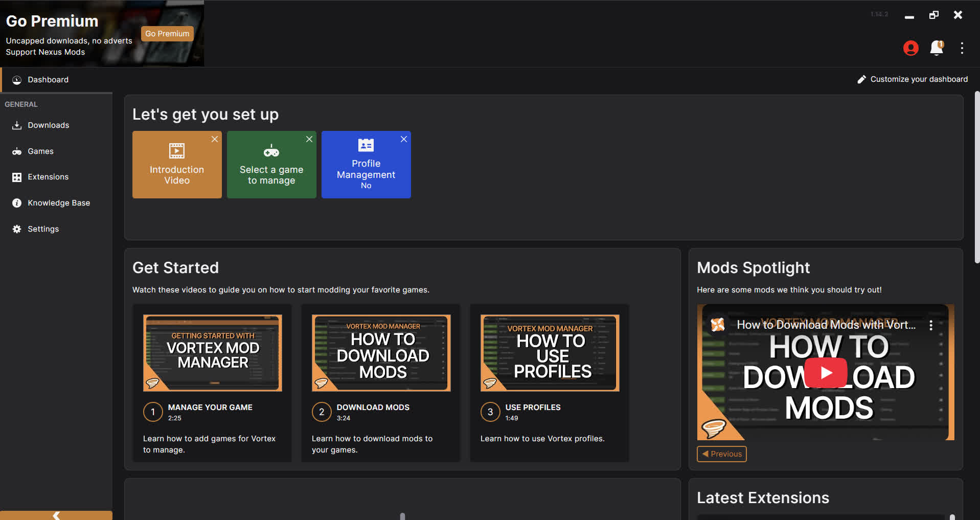
Task: Click the spotlight video title link
Action: (826, 325)
